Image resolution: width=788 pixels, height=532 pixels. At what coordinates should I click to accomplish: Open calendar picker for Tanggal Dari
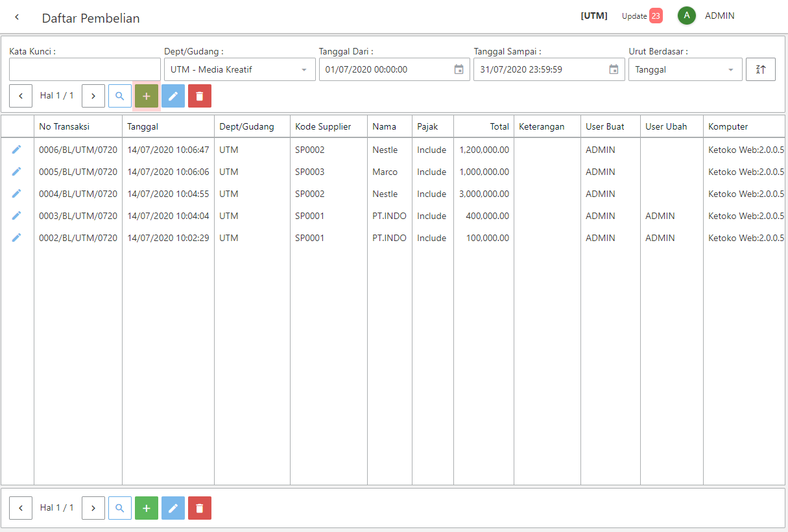pyautogui.click(x=459, y=69)
